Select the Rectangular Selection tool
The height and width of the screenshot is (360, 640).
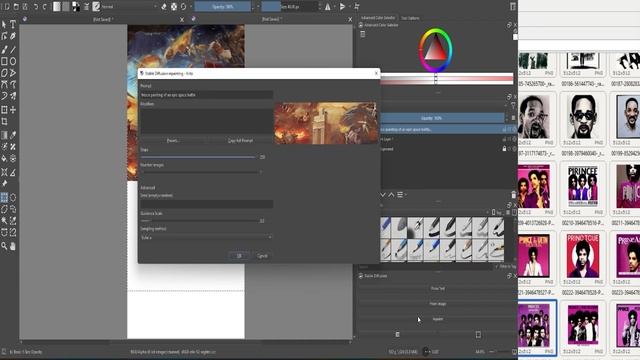4,198
